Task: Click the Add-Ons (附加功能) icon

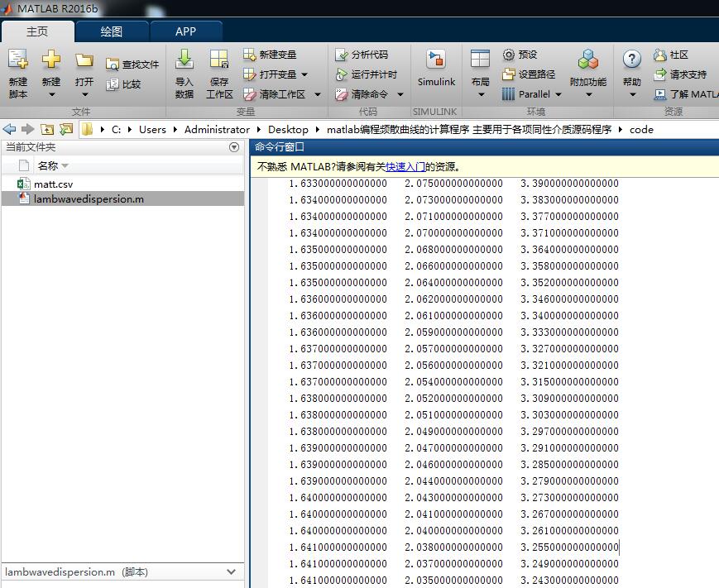Action: pyautogui.click(x=588, y=60)
